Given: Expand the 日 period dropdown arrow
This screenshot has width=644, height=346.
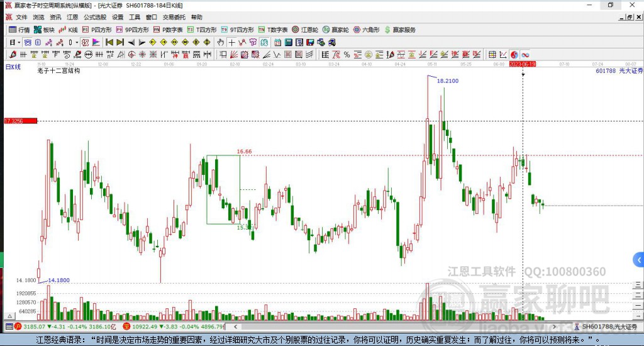Looking at the screenshot, I should click(19, 42).
